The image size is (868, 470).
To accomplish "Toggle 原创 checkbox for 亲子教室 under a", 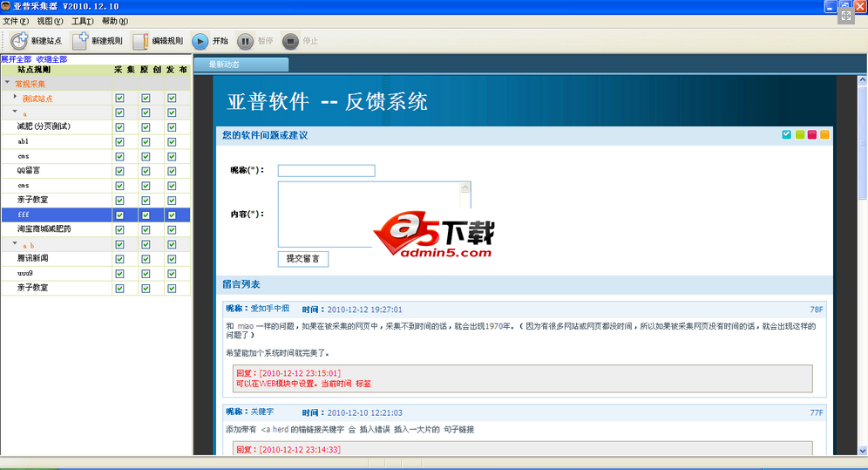I will 146,200.
